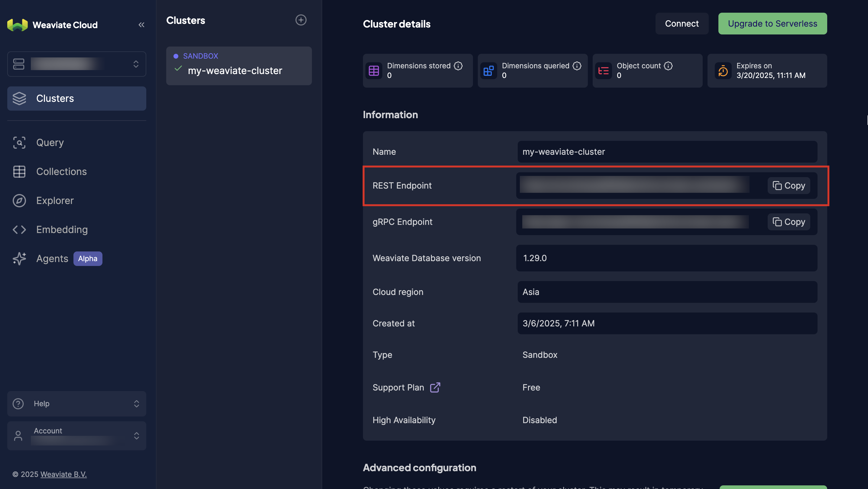Click the organization server icon

[18, 64]
